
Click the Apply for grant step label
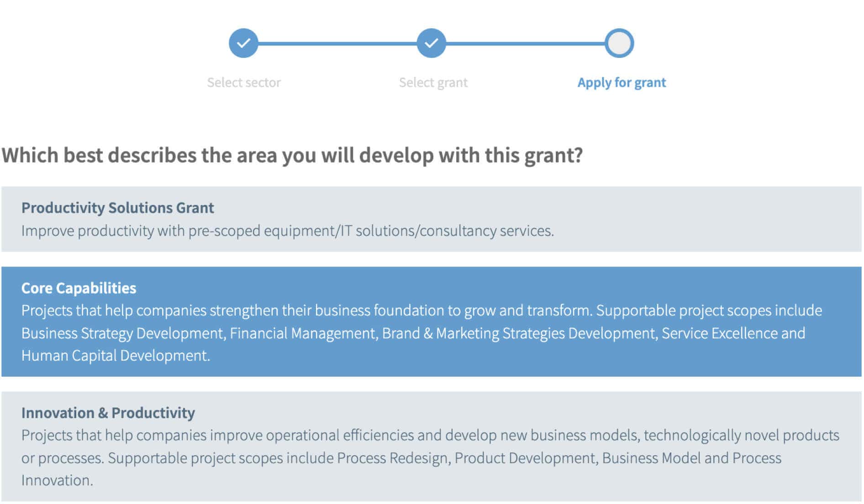(x=622, y=83)
